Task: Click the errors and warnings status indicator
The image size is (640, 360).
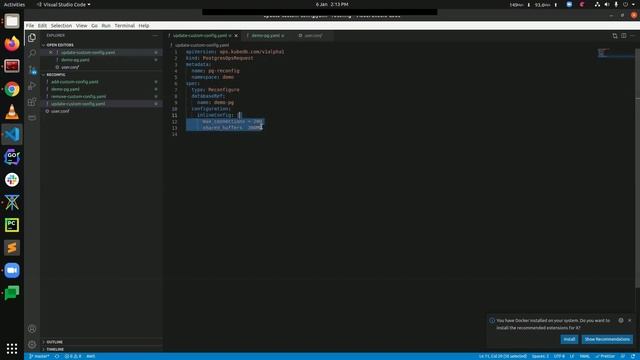Action: click(73, 356)
